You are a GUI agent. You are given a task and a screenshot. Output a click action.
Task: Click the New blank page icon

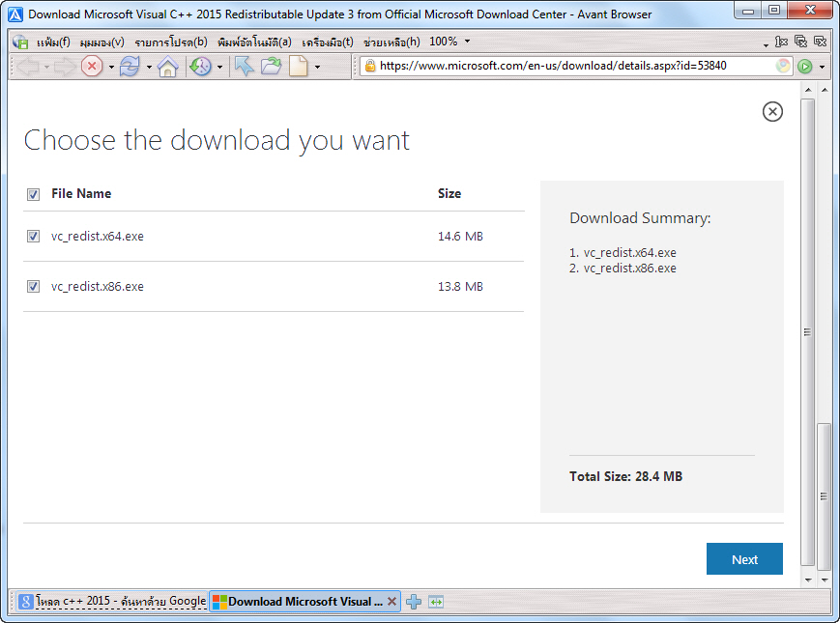tap(299, 67)
